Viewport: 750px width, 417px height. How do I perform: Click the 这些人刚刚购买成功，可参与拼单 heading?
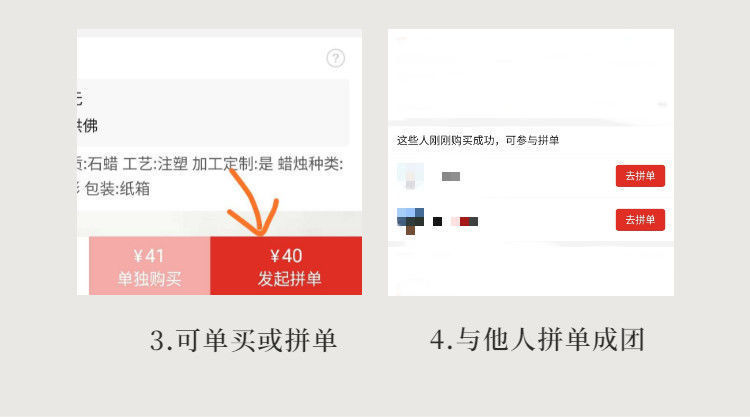point(478,140)
